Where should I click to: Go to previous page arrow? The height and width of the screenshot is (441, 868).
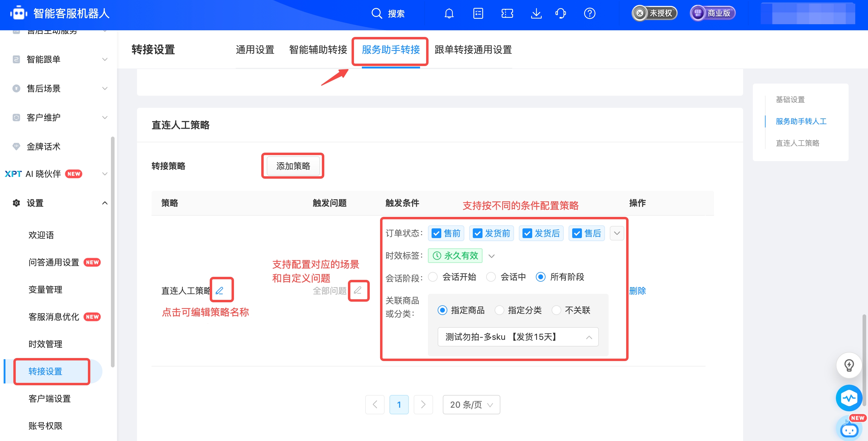click(x=375, y=404)
